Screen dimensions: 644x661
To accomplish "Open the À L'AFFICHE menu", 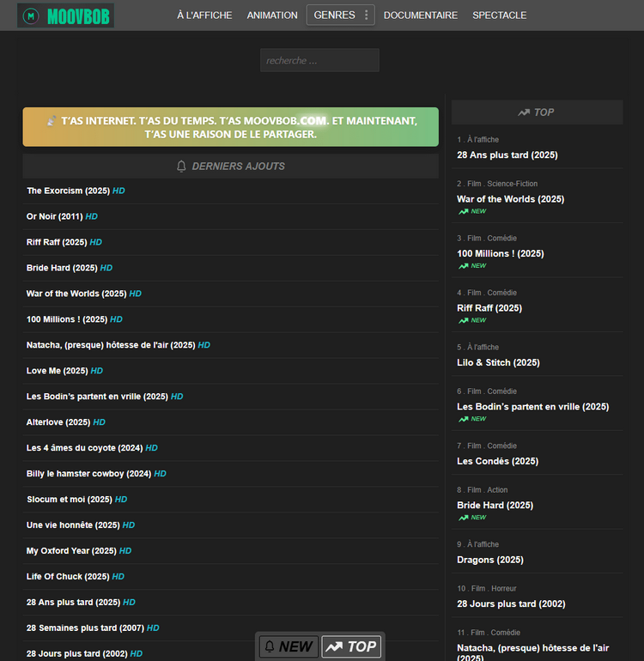I will (x=204, y=15).
